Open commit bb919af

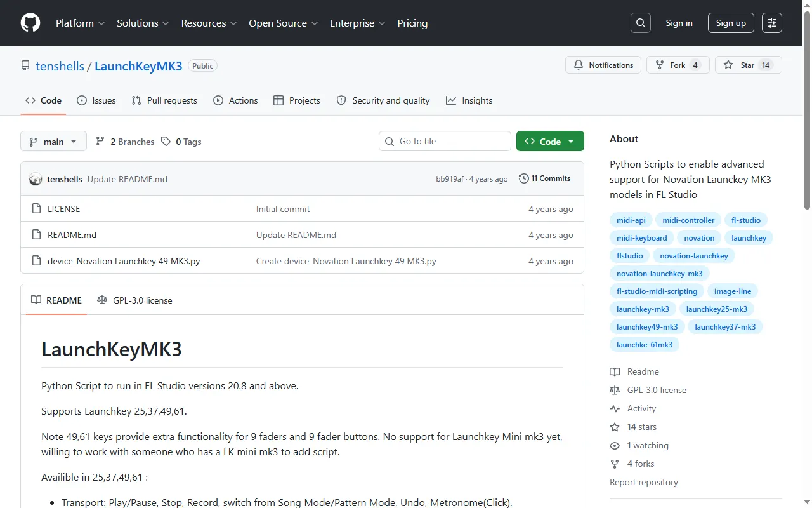(x=450, y=179)
